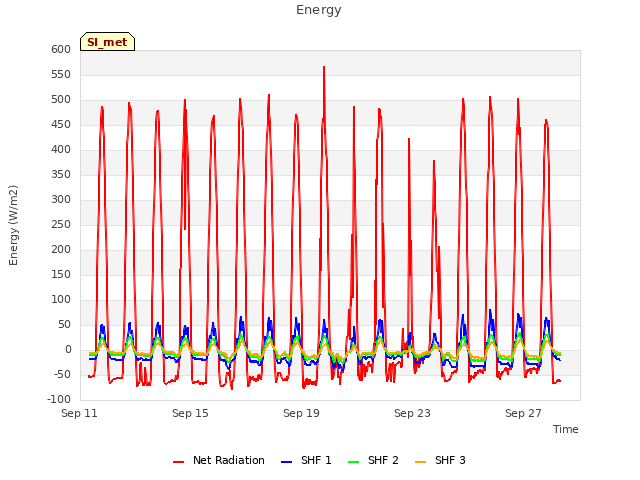Click the SI_met annotation label
The width and height of the screenshot is (640, 480).
(107, 42)
